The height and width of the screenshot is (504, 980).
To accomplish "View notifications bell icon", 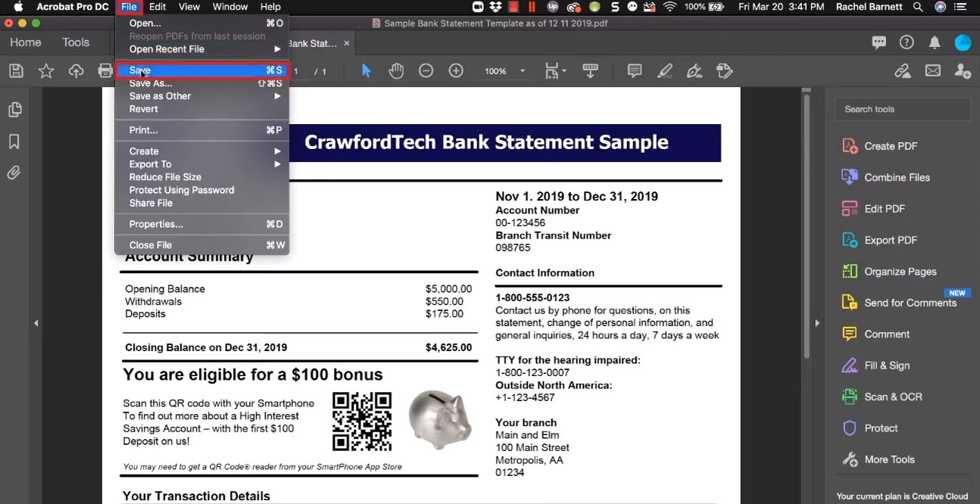I will coord(935,42).
